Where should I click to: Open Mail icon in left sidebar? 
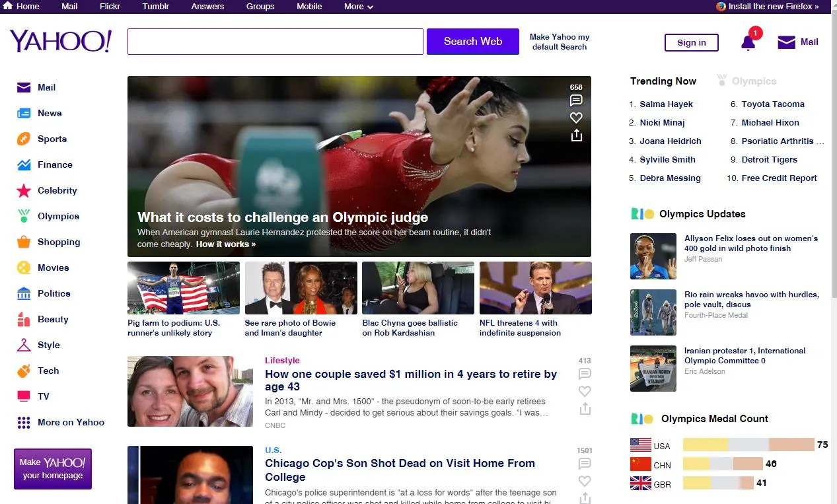pos(24,87)
